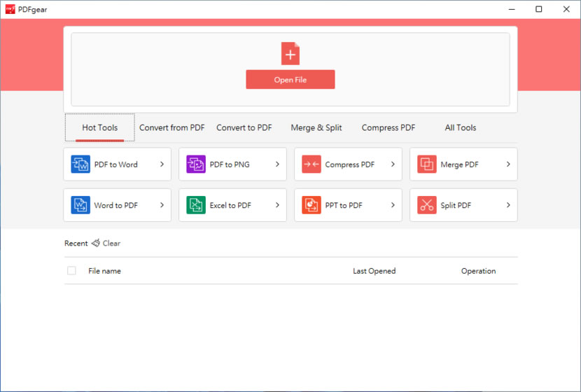
Task: Sort by the Last Opened column header
Action: point(374,271)
